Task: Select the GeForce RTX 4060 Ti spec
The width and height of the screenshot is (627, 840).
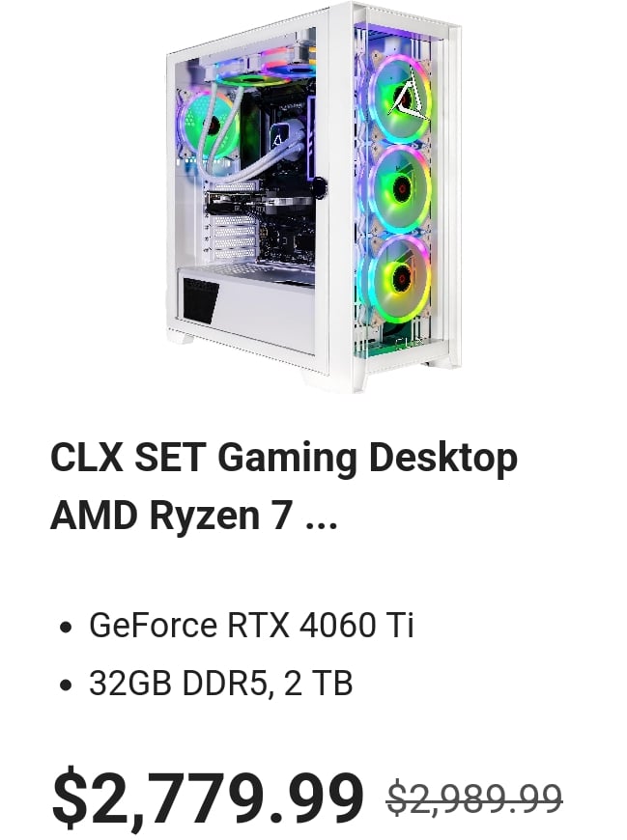Action: pos(251,625)
